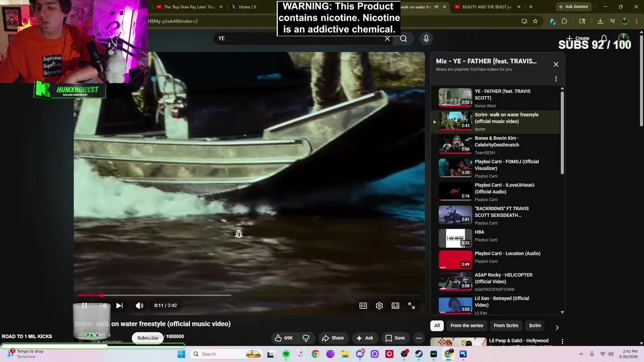Bookmark this page with the star icon
This screenshot has height=362, width=644.
tap(535, 21)
